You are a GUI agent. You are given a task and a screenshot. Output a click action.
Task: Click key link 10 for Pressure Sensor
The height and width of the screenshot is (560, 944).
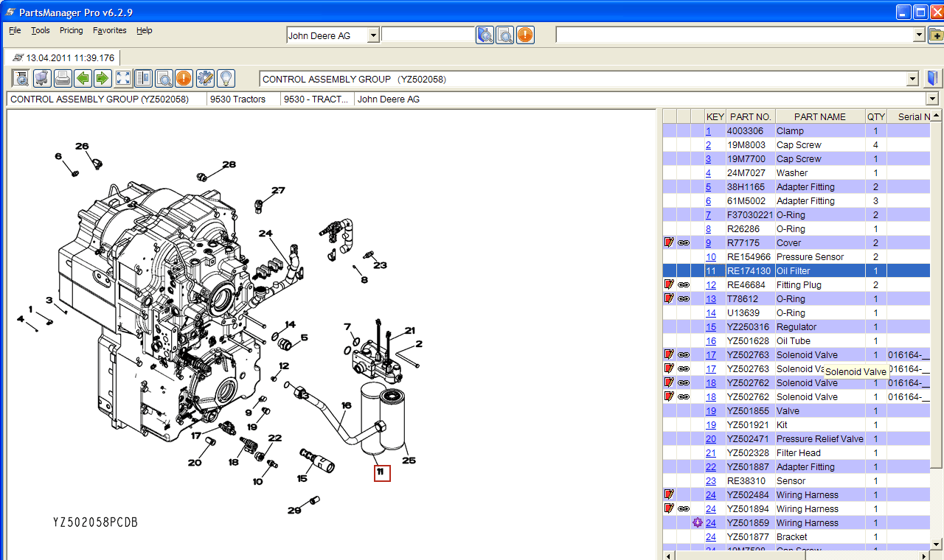(711, 256)
